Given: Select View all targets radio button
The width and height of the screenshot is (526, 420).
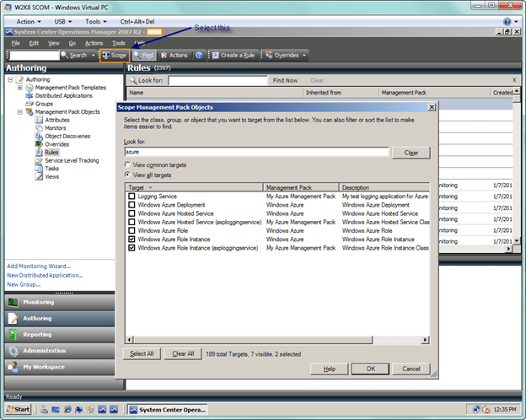Looking at the screenshot, I should point(127,175).
